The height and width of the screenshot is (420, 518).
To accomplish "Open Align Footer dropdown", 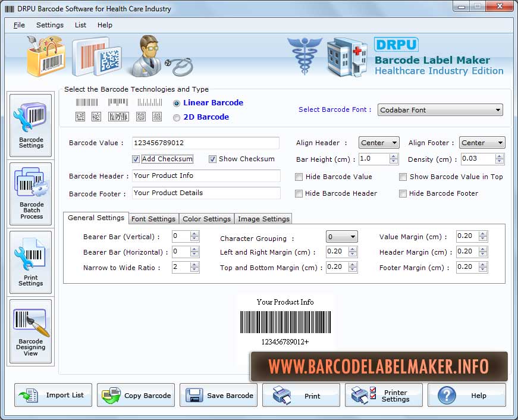I will click(x=482, y=143).
